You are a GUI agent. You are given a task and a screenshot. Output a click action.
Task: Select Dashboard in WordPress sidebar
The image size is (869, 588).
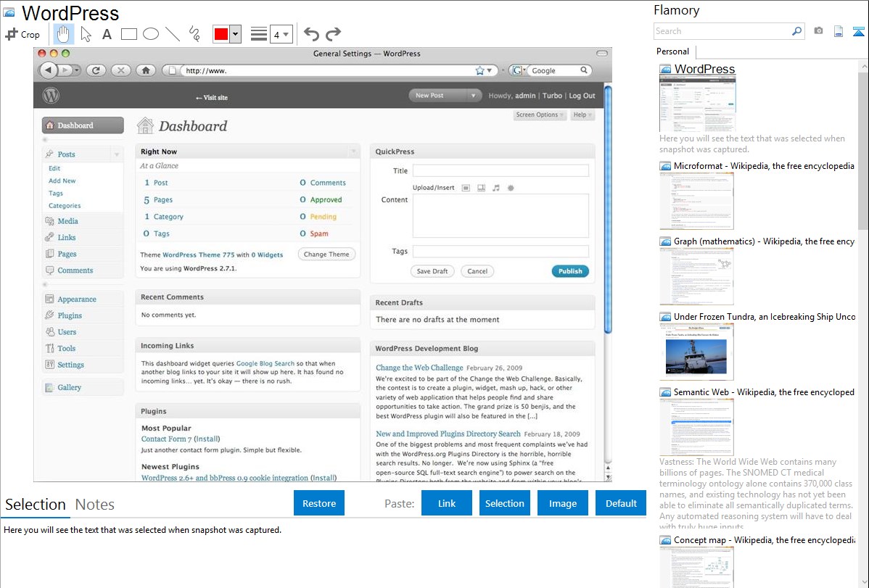tap(83, 125)
